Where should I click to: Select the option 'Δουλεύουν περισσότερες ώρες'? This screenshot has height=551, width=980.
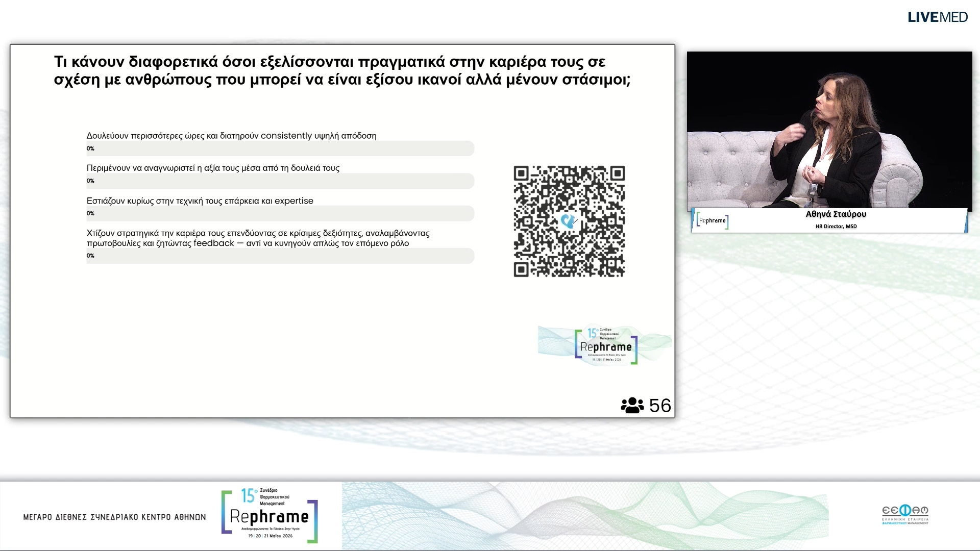click(x=231, y=136)
